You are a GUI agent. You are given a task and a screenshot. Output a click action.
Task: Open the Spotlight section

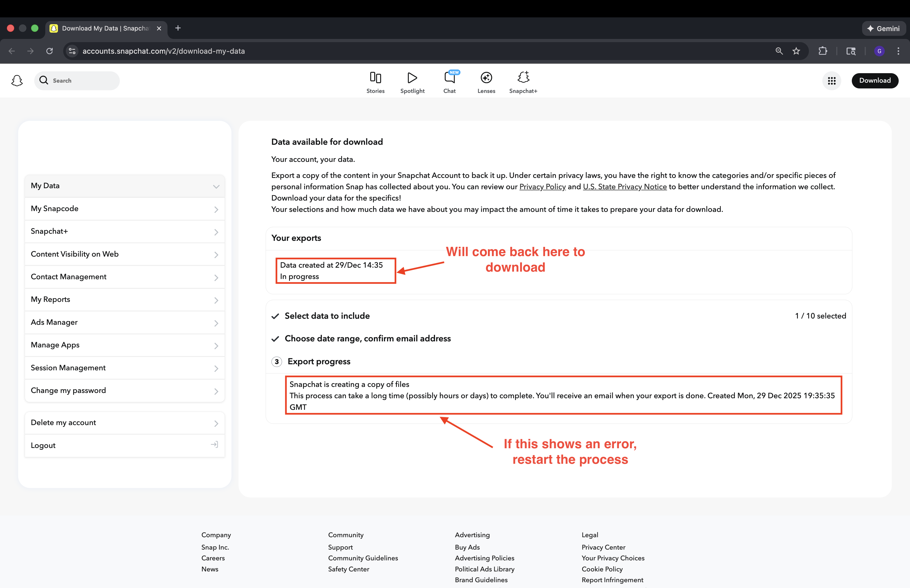412,77
